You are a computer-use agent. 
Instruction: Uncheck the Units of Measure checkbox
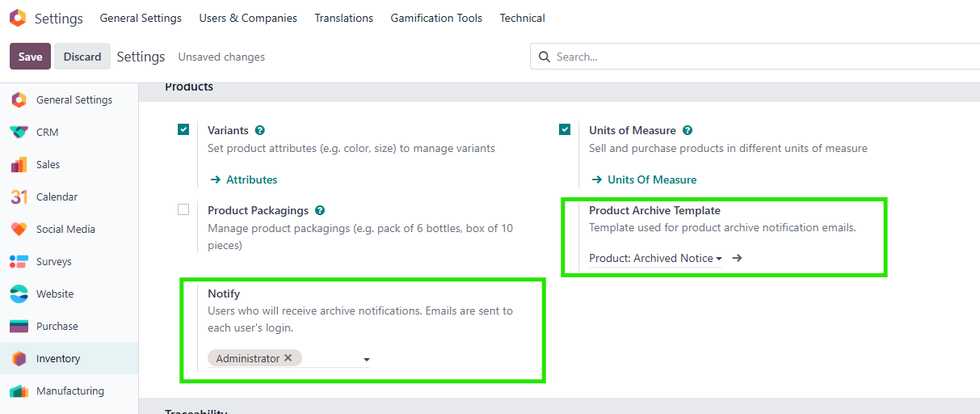565,129
